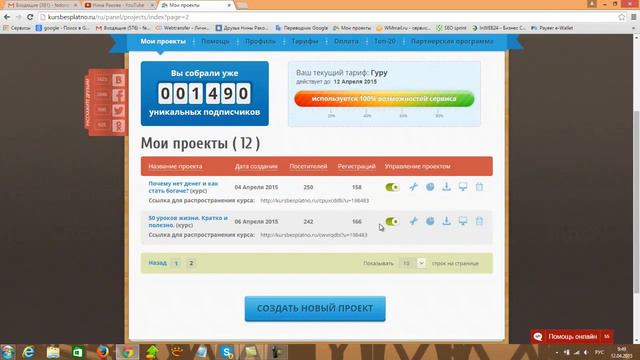
Task: Open the 'Тарифы' navigation item
Action: tap(305, 41)
